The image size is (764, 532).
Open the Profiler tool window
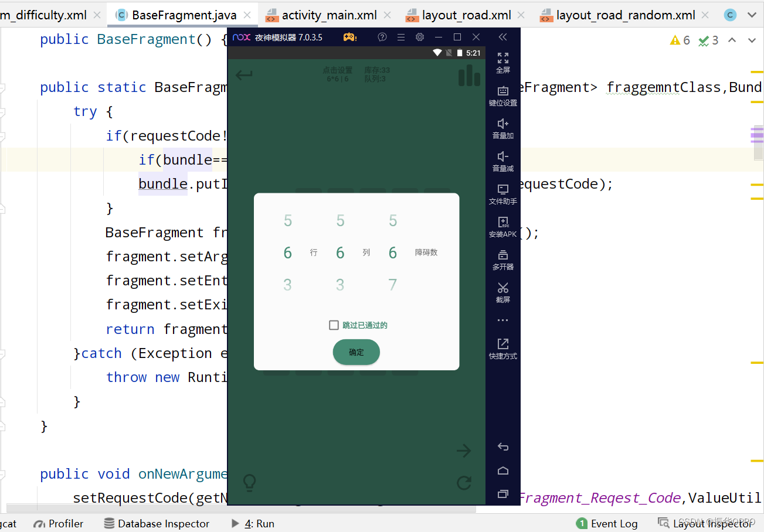(x=59, y=523)
